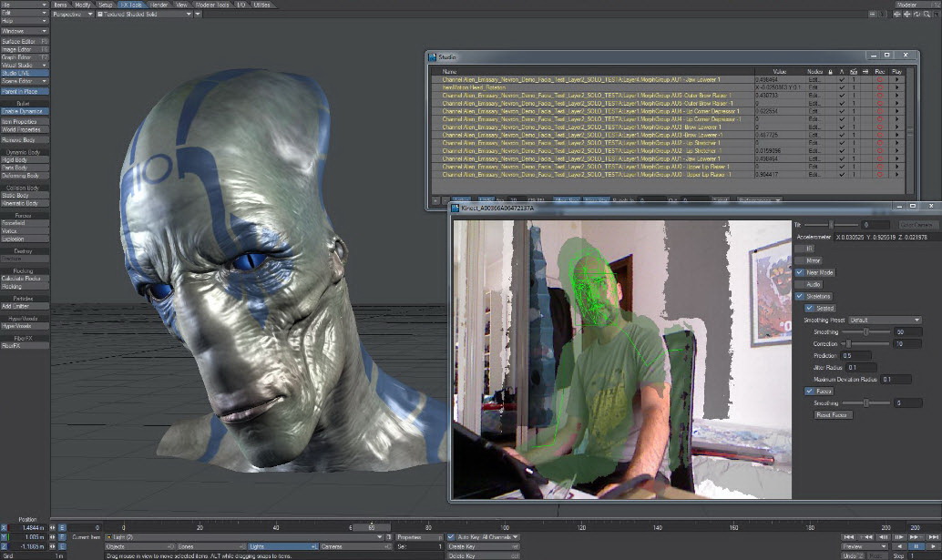Click Play arrow for Outer Brow Raiser row

[896, 96]
